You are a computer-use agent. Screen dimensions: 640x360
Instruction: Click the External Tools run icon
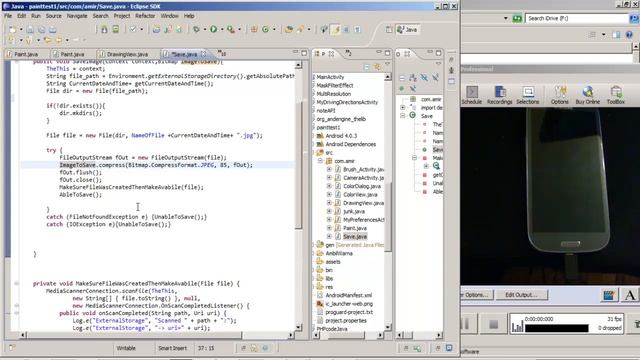tap(231, 29)
